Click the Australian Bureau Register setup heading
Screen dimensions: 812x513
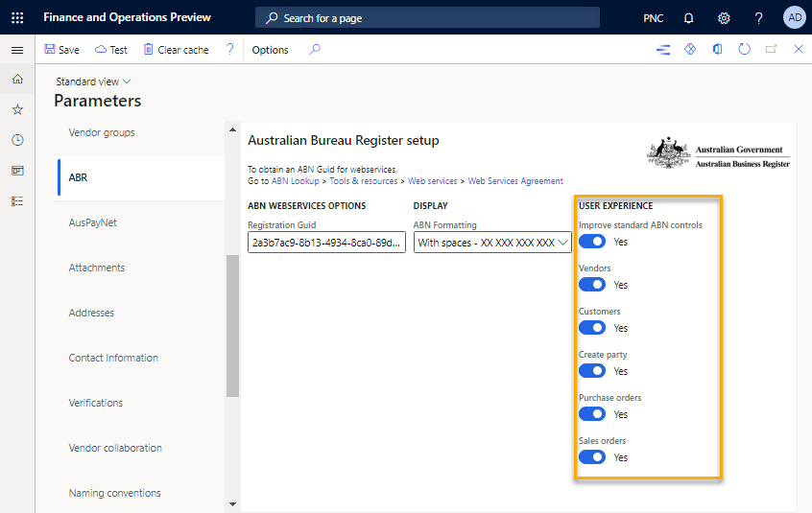[344, 140]
